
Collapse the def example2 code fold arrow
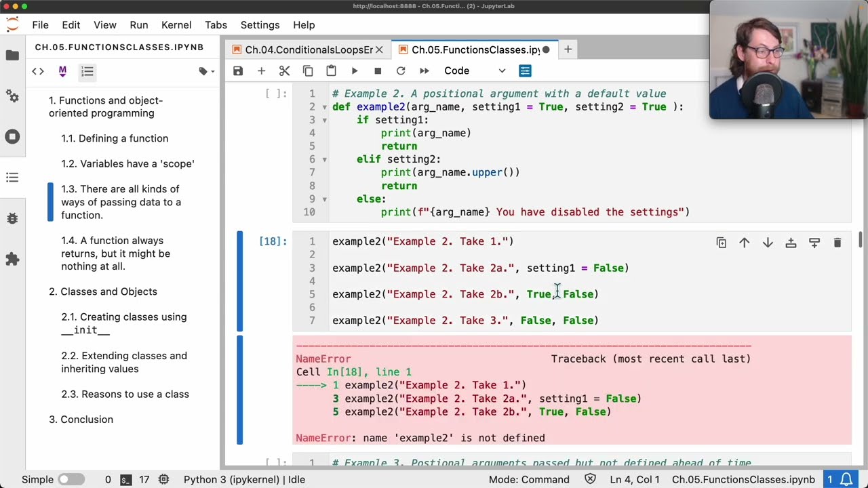tap(324, 107)
